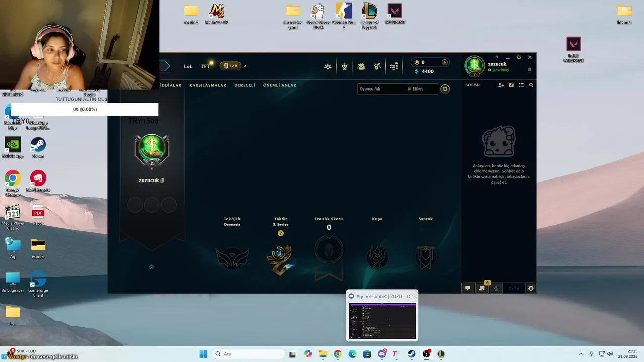This screenshot has height=362, width=644.
Task: Open the taskbar volume icon
Action: [610, 354]
